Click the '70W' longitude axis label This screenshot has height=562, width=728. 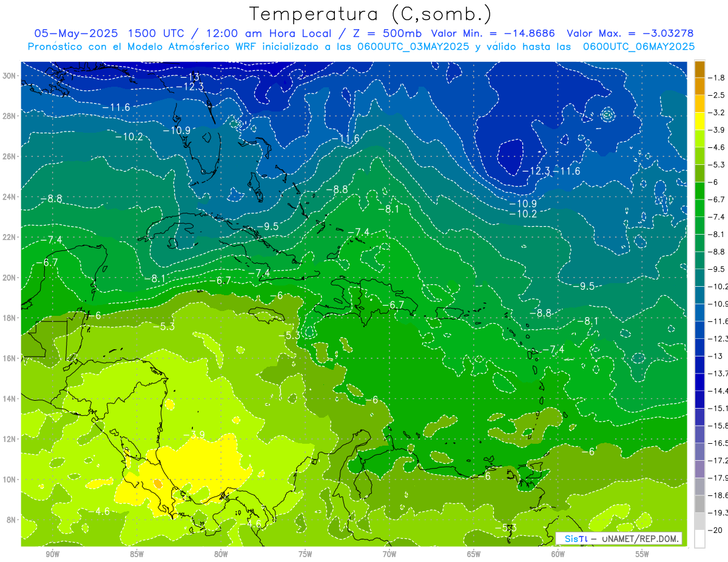click(x=389, y=554)
